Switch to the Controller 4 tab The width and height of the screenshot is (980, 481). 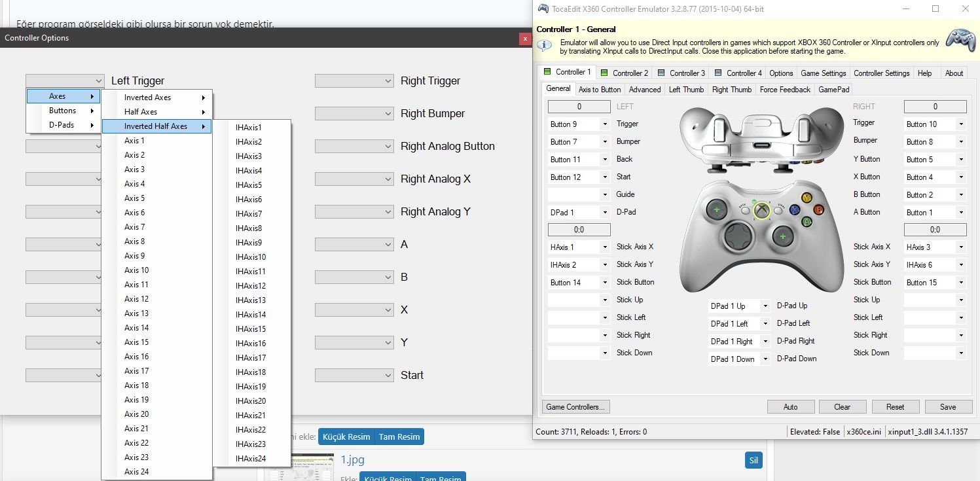[x=738, y=73]
